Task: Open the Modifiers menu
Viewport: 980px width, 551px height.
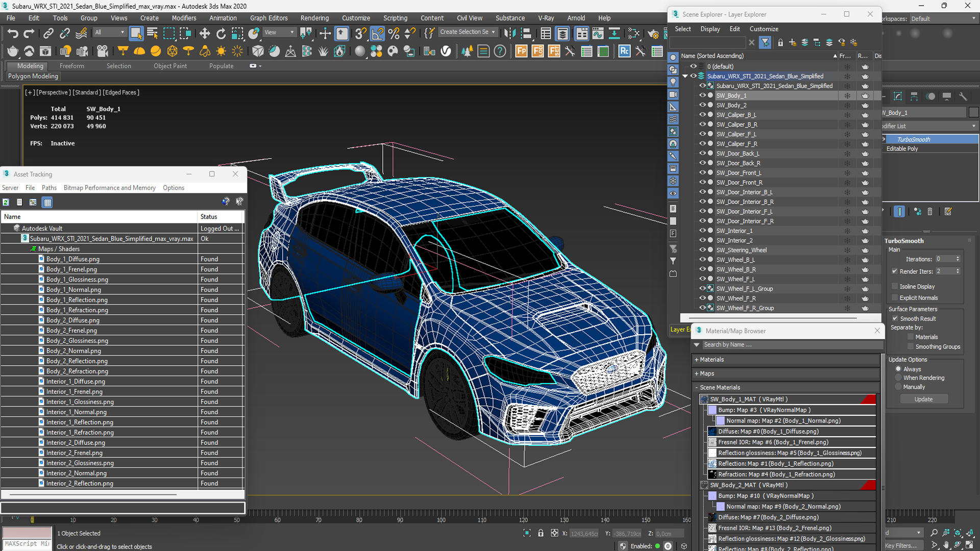Action: (x=184, y=18)
